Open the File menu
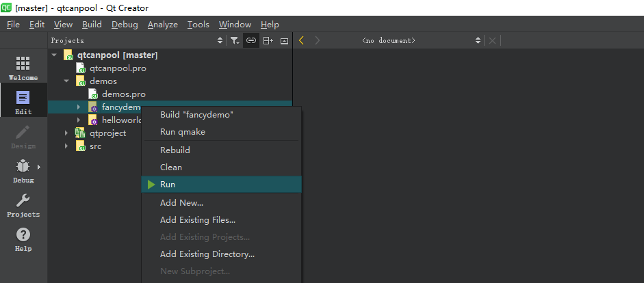The width and height of the screenshot is (644, 283). click(x=13, y=25)
